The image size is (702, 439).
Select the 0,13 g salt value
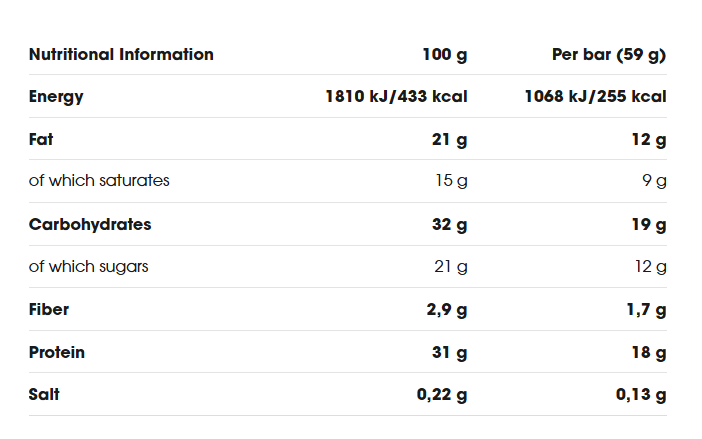[641, 395]
